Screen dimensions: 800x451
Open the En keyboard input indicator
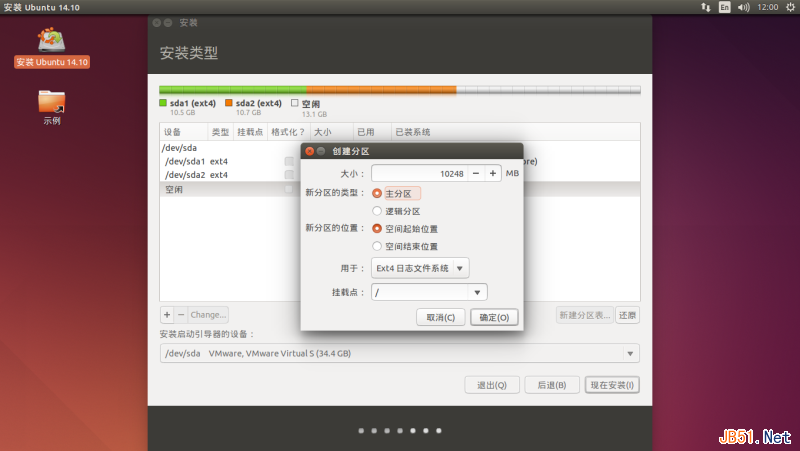(x=724, y=7)
